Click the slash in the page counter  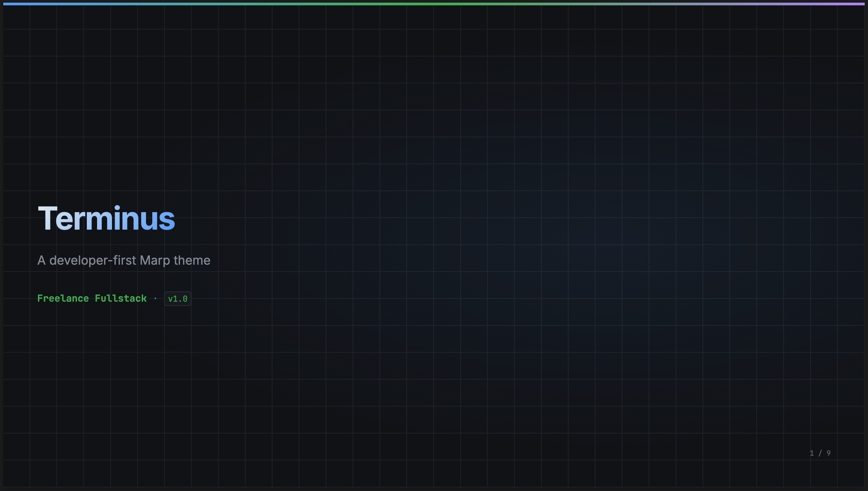[x=820, y=453]
